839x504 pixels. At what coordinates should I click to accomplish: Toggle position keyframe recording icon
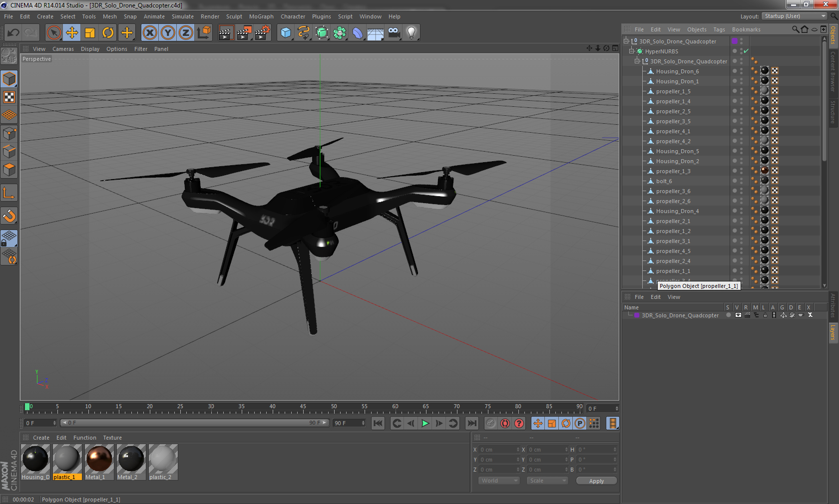pyautogui.click(x=538, y=423)
